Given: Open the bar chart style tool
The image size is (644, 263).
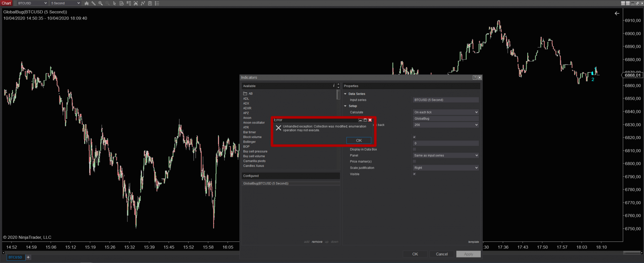Looking at the screenshot, I should point(87,3).
